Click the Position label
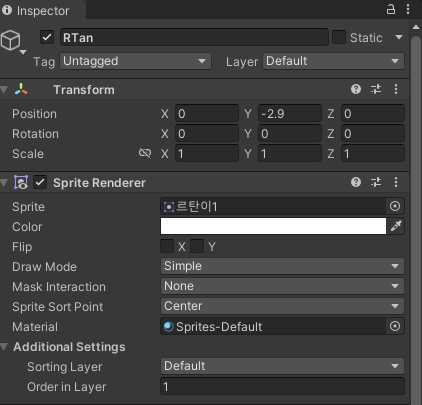The width and height of the screenshot is (422, 405). [x=34, y=114]
